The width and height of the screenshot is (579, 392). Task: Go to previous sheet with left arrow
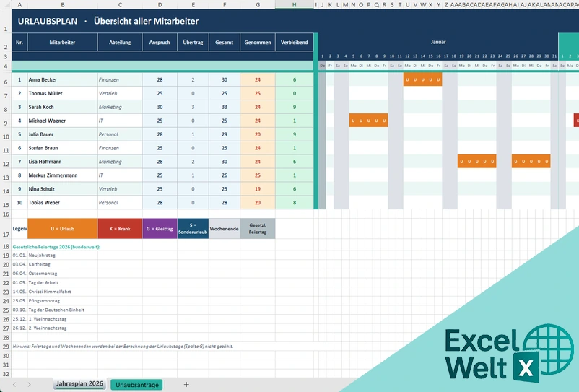click(x=14, y=385)
